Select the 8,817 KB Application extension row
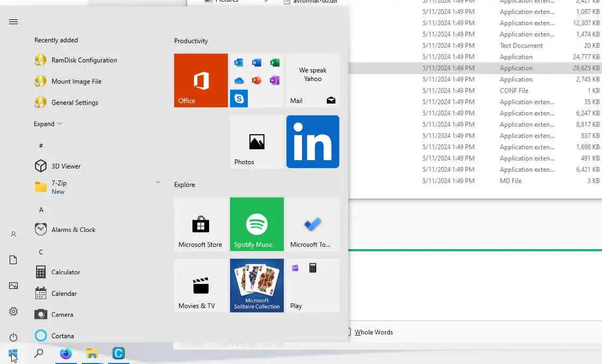The image size is (602, 364). click(475, 124)
